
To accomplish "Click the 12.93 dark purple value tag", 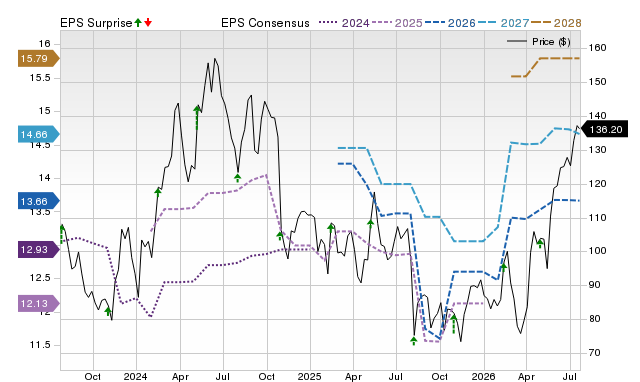I will pos(38,249).
